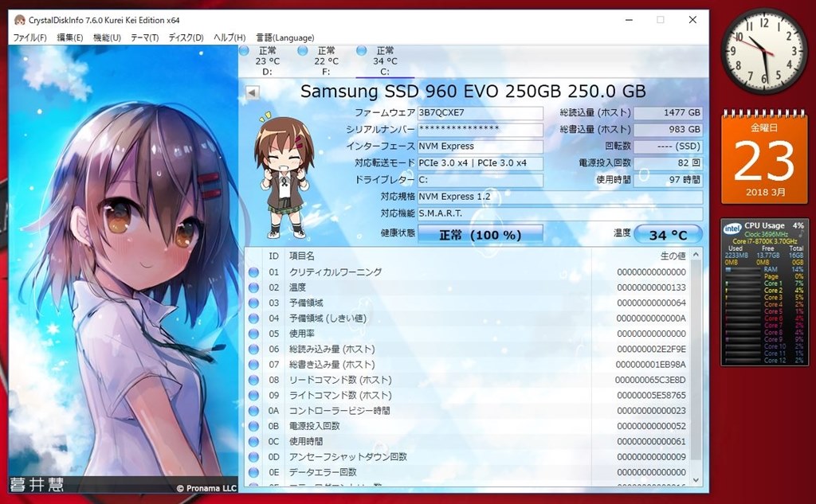Click the SMART list scroll down arrow

(696, 481)
